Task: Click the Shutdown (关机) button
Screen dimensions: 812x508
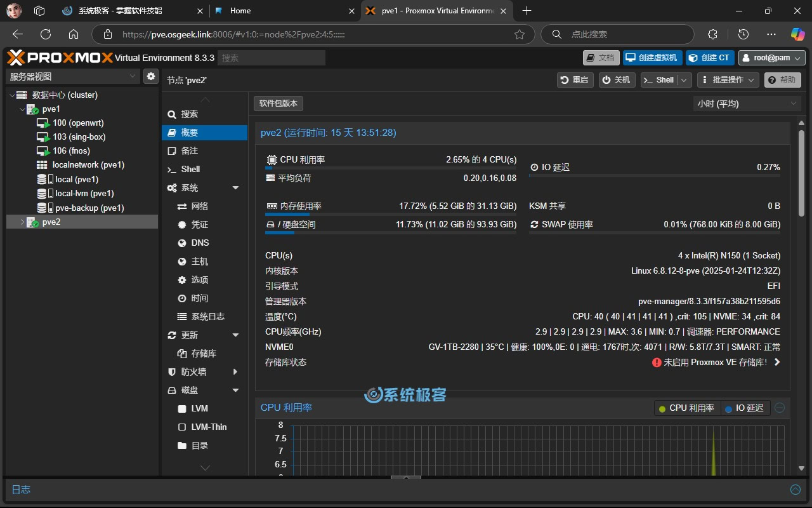Action: (x=617, y=80)
